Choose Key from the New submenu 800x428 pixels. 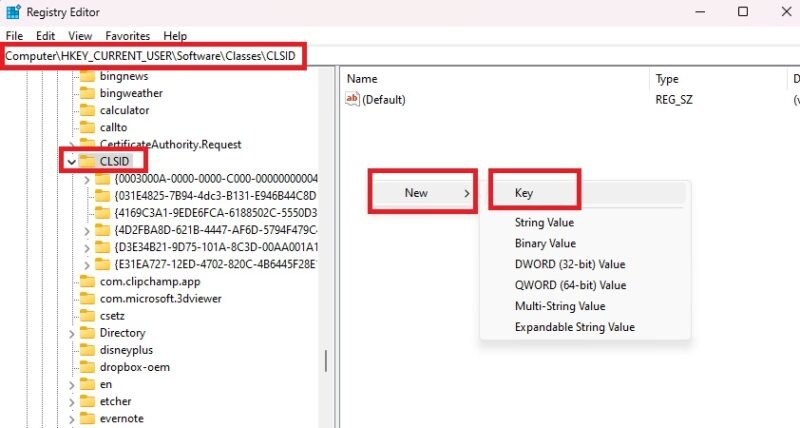click(x=524, y=193)
